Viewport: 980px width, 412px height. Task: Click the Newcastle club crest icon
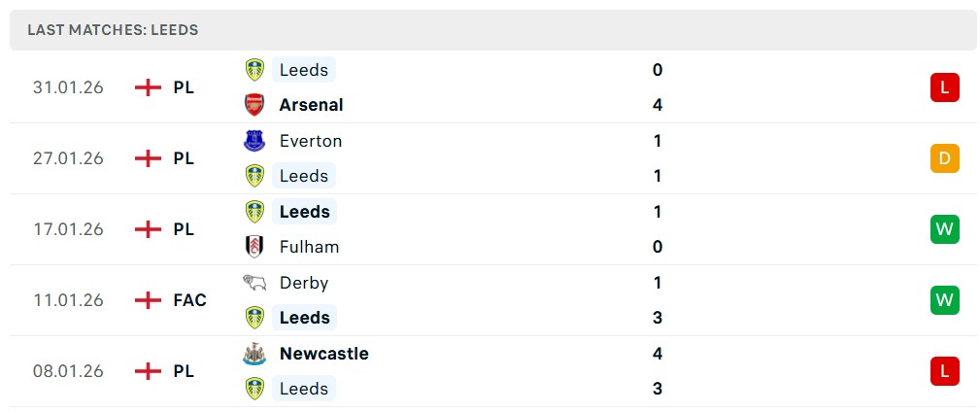tap(254, 354)
